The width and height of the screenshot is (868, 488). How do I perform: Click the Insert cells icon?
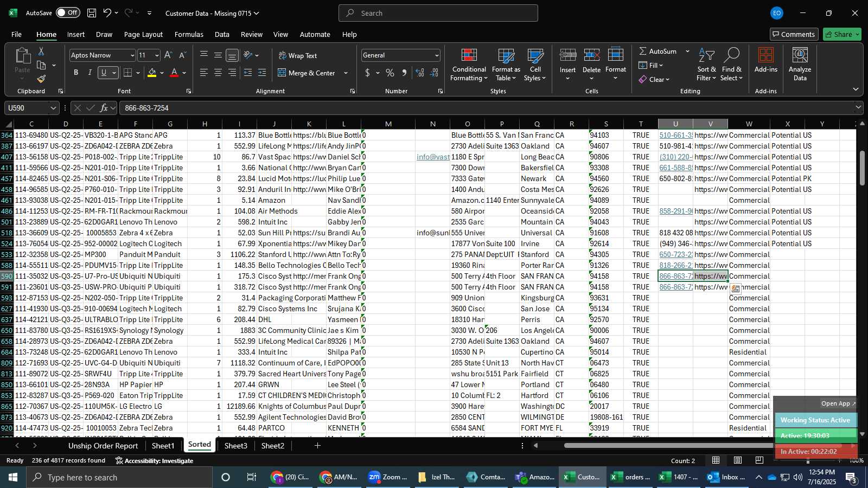567,55
